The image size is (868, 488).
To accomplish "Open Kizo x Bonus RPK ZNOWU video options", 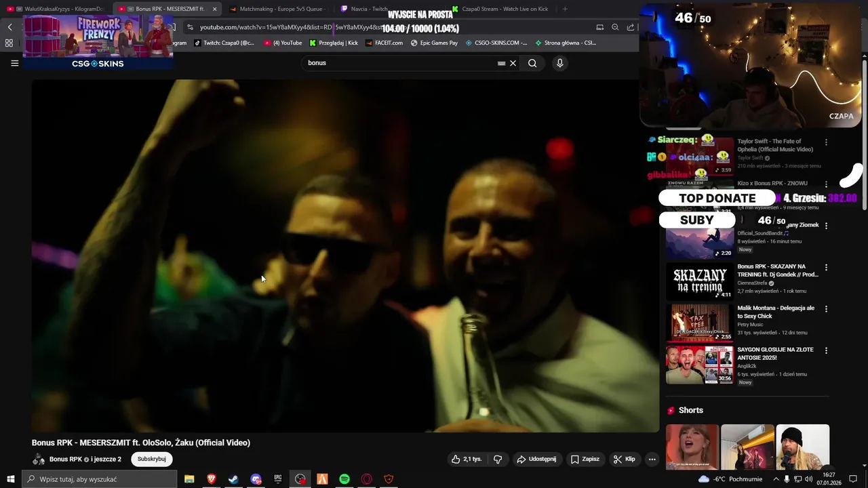I will pos(826,184).
